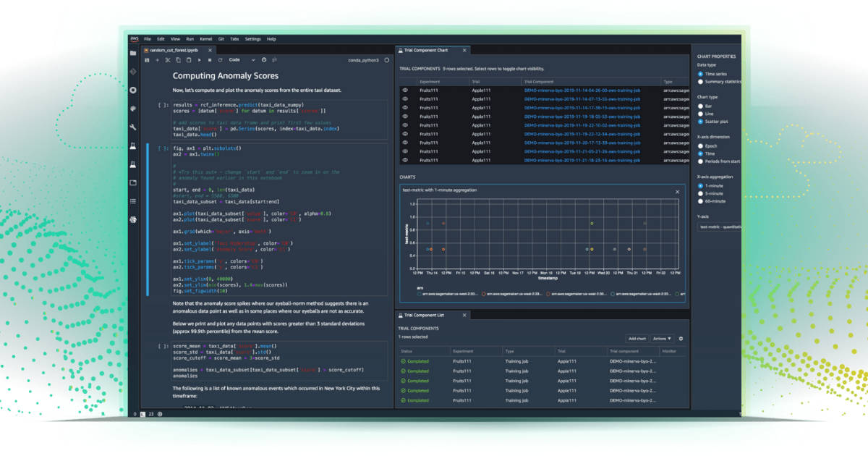Switch Data type to Summary statistics
This screenshot has width=868, height=456.
tap(700, 83)
